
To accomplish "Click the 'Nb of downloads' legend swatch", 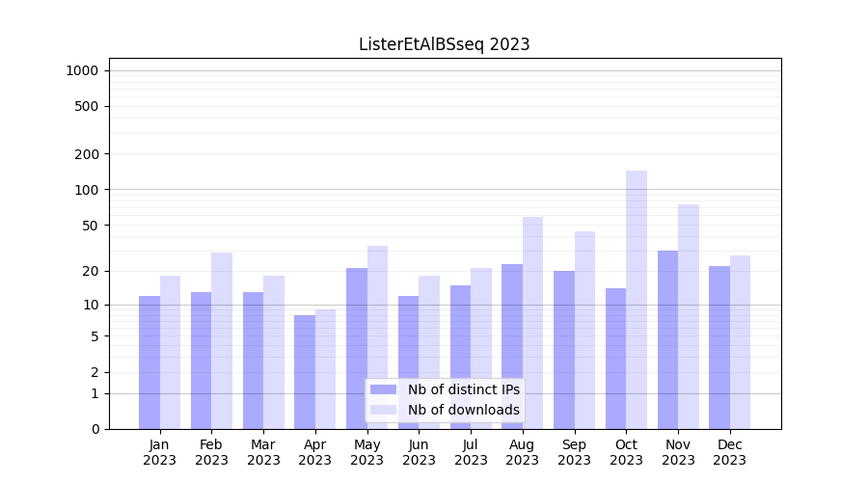I will click(x=383, y=410).
